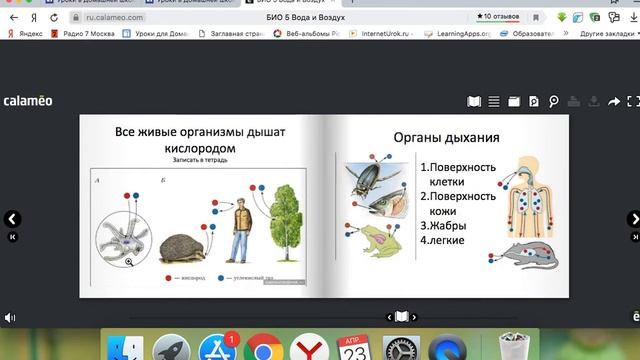The height and width of the screenshot is (360, 640).
Task: Jump to last page button
Action: 636,237
